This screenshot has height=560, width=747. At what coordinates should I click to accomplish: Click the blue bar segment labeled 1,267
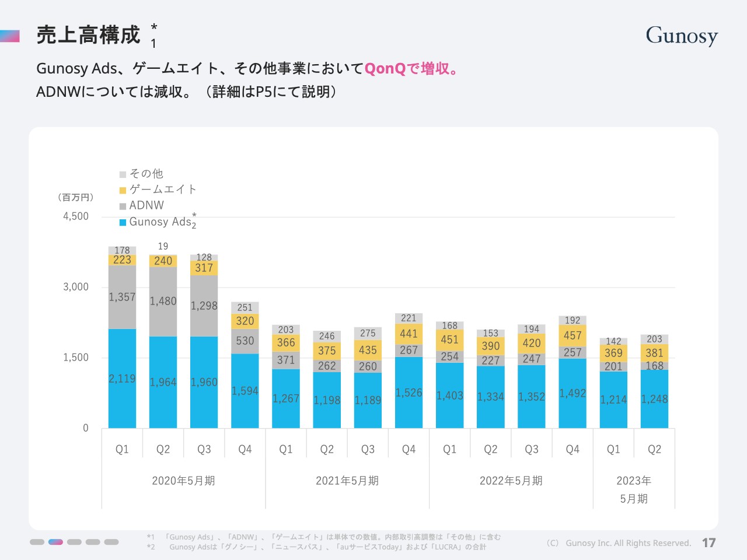[286, 398]
